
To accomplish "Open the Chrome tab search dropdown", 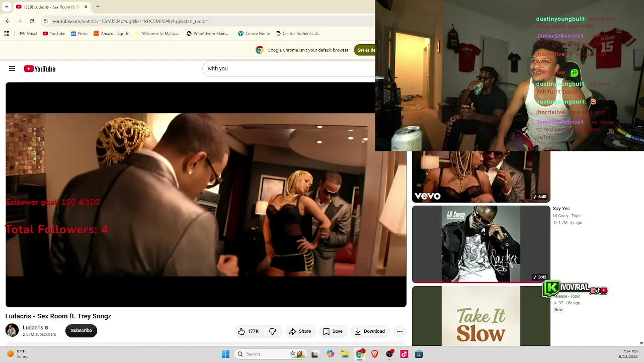I will 6,7.
